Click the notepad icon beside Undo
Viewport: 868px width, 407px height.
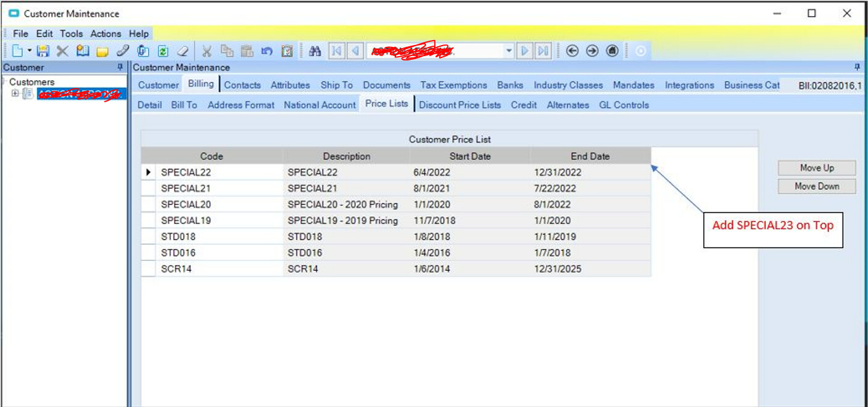287,51
